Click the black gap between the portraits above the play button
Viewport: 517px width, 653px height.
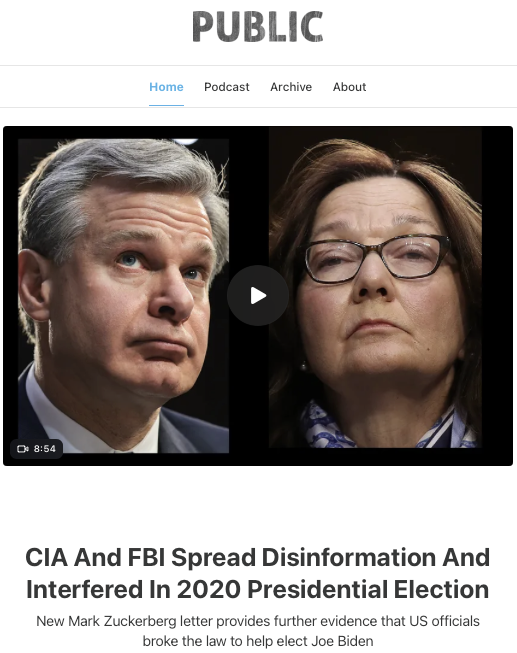(x=249, y=196)
